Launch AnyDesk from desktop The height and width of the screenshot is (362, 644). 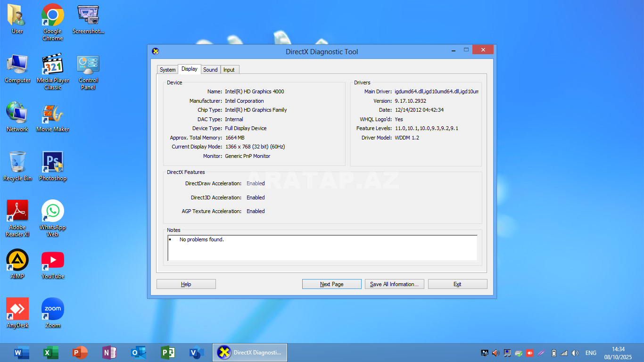pyautogui.click(x=17, y=313)
